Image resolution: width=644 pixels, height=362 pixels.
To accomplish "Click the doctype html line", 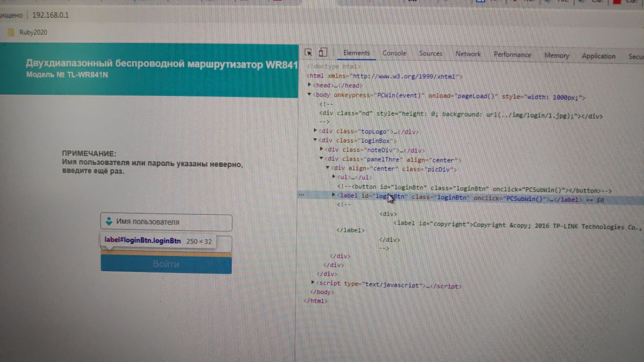I will (x=333, y=66).
